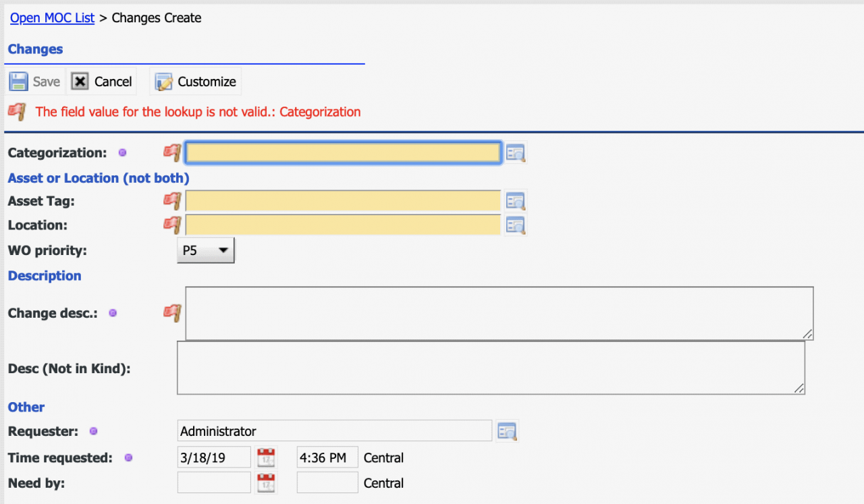The width and height of the screenshot is (864, 504).
Task: Open the Time requested calendar picker
Action: (x=267, y=458)
